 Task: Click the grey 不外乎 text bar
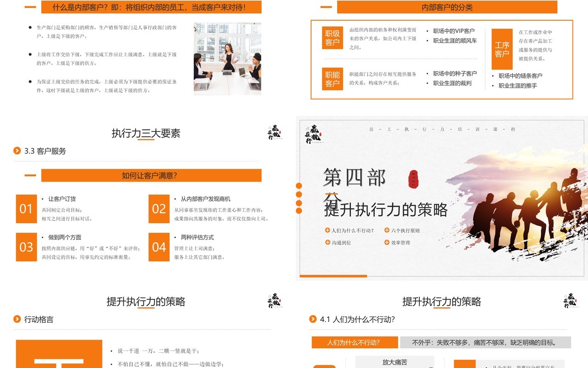tap(486, 342)
